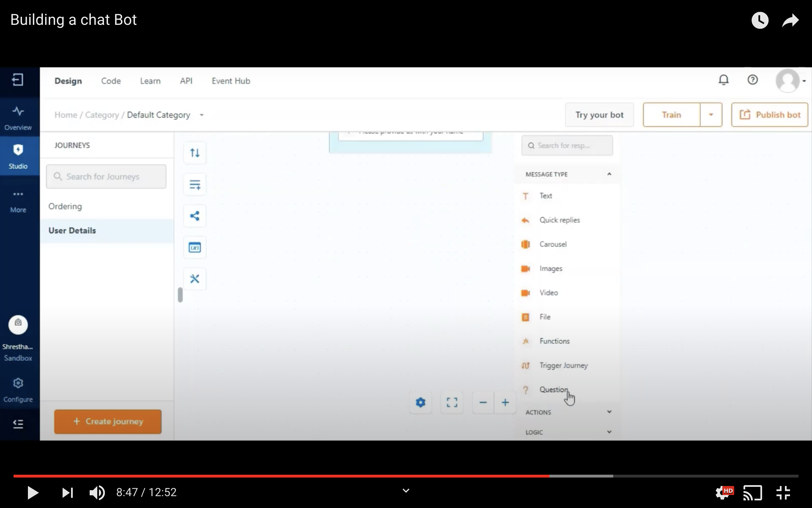Click the Train button
This screenshot has width=812, height=508.
click(671, 115)
